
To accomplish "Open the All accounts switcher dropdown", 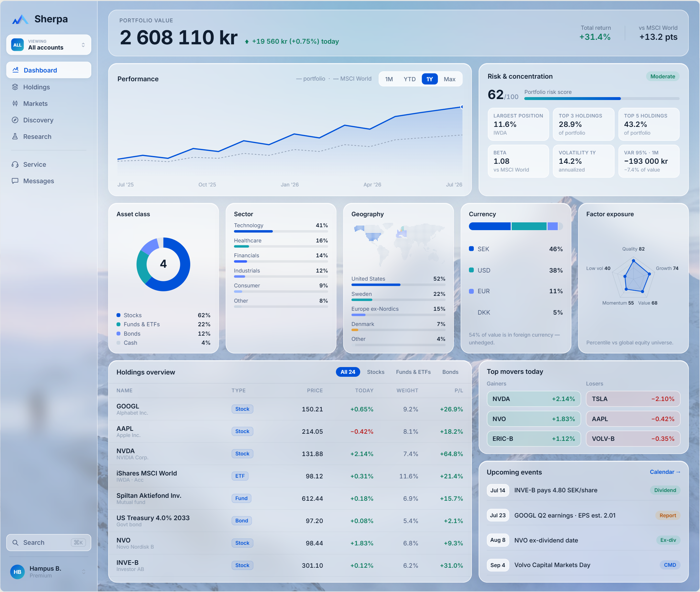I will point(49,45).
